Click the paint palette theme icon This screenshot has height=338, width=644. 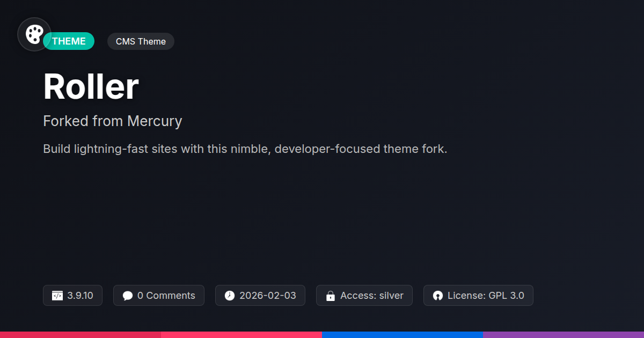(x=34, y=34)
